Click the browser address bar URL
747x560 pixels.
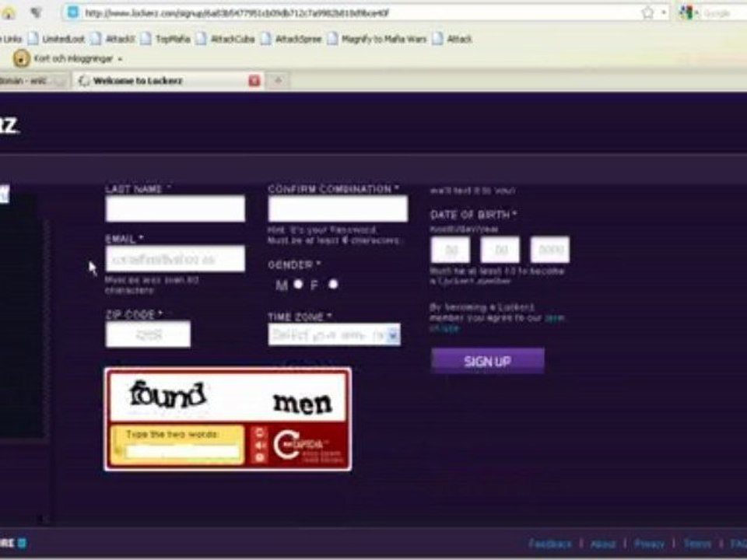click(237, 13)
